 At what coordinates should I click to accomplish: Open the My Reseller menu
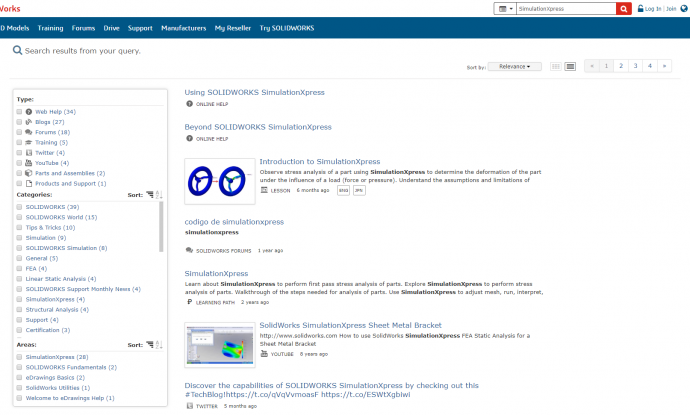[233, 28]
